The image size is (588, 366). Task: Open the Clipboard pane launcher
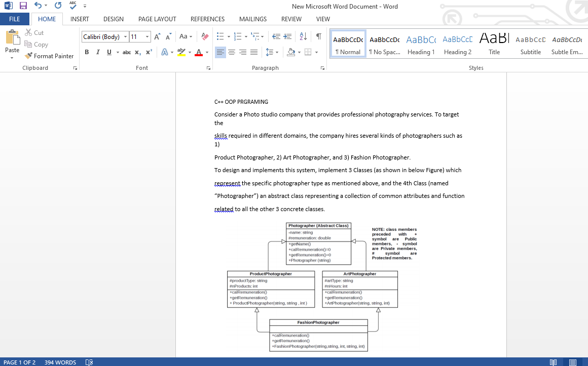pyautogui.click(x=75, y=68)
